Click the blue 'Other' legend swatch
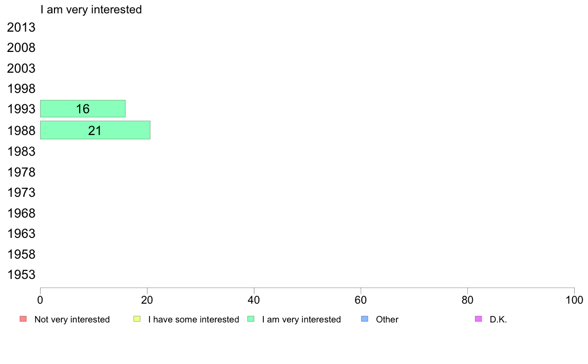 365,319
